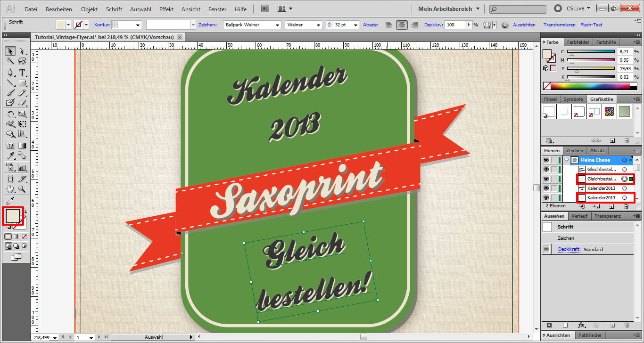Image resolution: width=644 pixels, height=343 pixels.
Task: Click target circle of Meine Ebene layer
Action: coord(624,160)
